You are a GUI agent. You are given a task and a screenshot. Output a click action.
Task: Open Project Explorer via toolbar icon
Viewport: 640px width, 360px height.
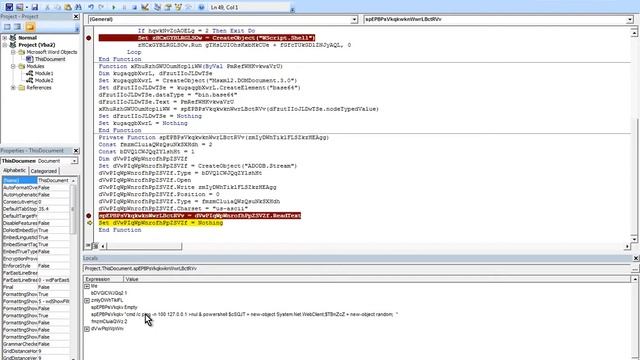click(158, 7)
